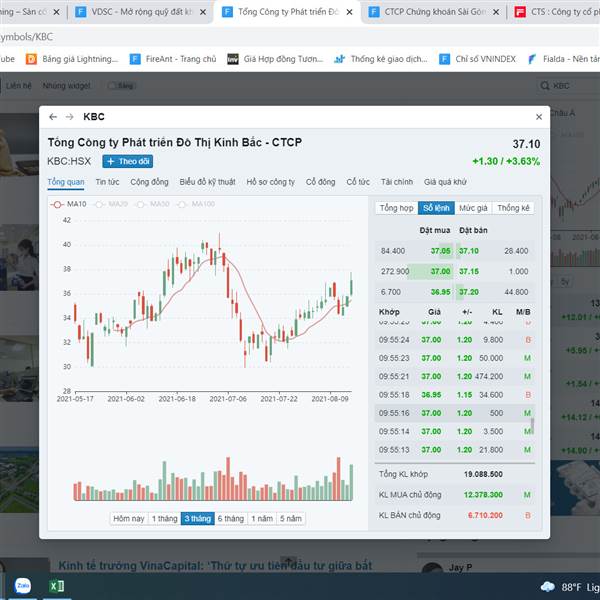This screenshot has height=600, width=600.
Task: Toggle the MA100 chart line
Action: click(x=195, y=204)
